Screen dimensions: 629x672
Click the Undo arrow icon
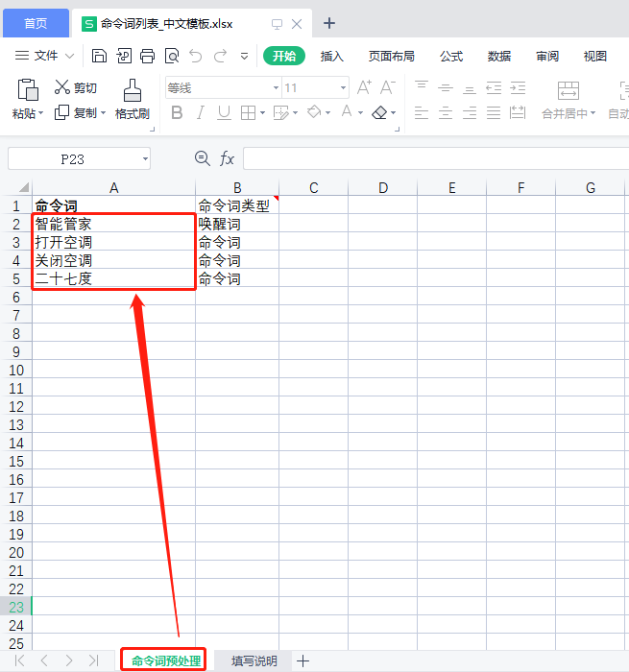tap(196, 56)
